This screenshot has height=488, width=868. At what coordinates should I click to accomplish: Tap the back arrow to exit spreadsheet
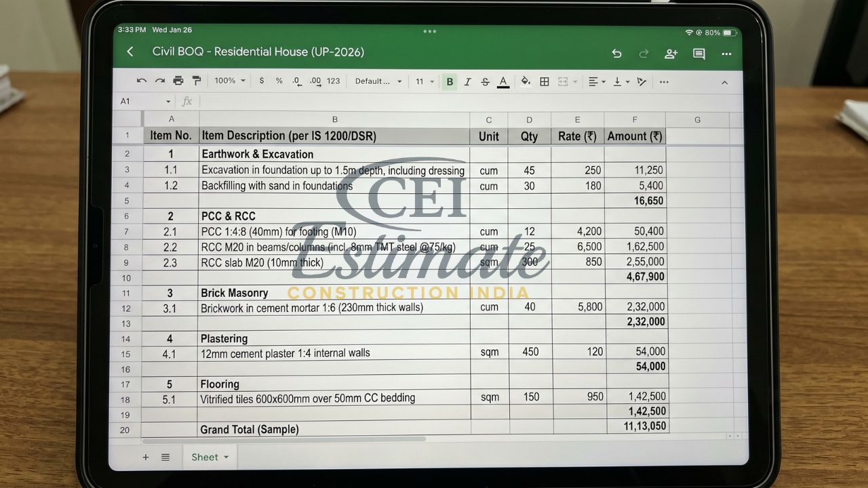[x=130, y=52]
